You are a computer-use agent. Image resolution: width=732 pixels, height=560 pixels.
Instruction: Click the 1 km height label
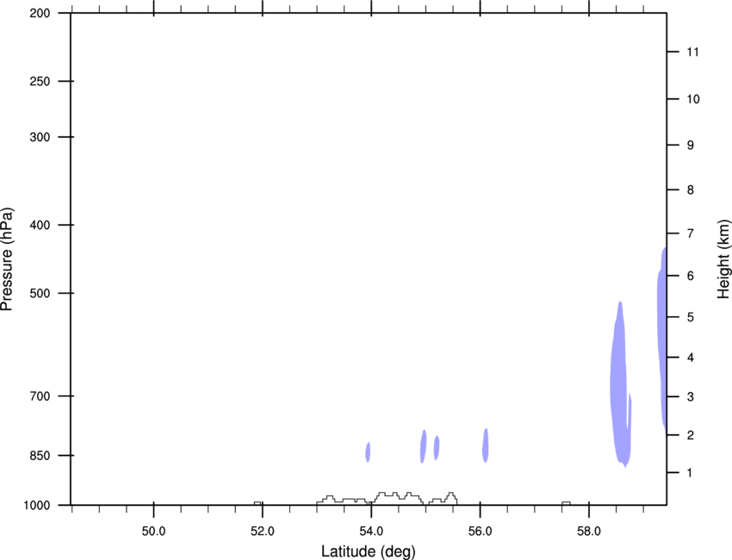pyautogui.click(x=690, y=473)
